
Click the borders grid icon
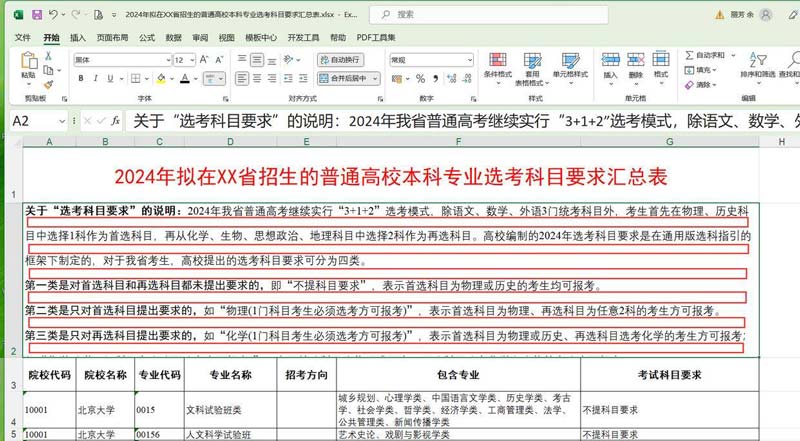click(x=136, y=79)
